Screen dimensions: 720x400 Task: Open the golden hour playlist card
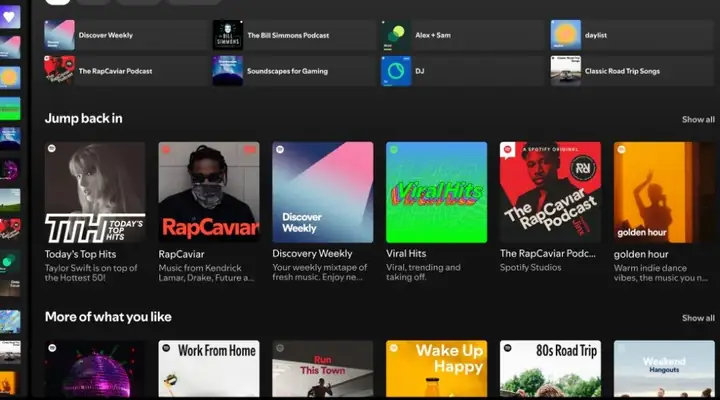[664, 213]
